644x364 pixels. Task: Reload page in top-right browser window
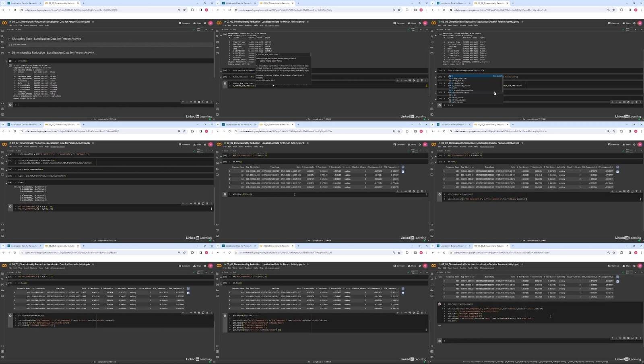click(444, 10)
